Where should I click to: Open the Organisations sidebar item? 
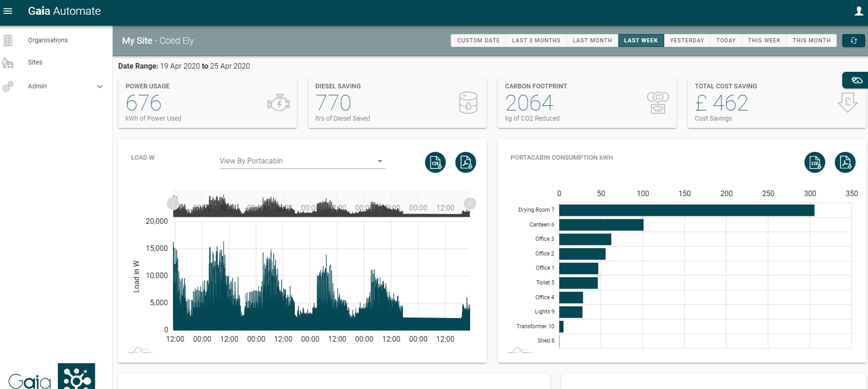(48, 40)
